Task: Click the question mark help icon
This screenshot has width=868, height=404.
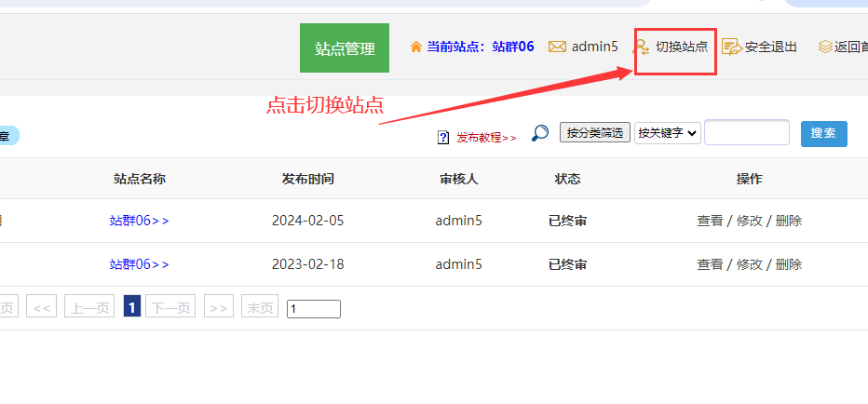Action: [x=443, y=137]
